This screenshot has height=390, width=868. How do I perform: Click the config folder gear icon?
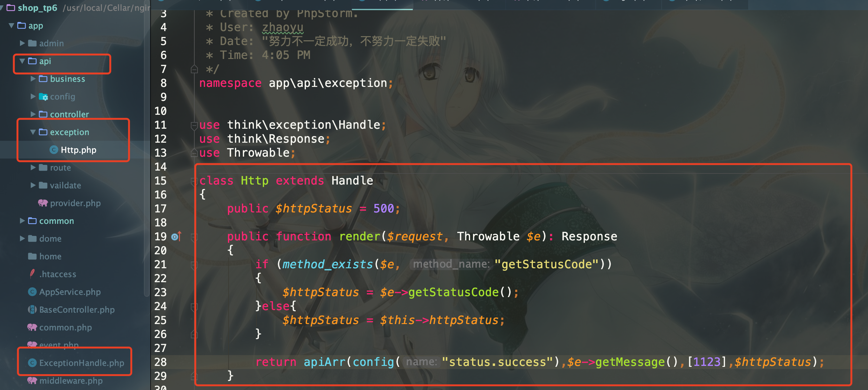(x=43, y=97)
